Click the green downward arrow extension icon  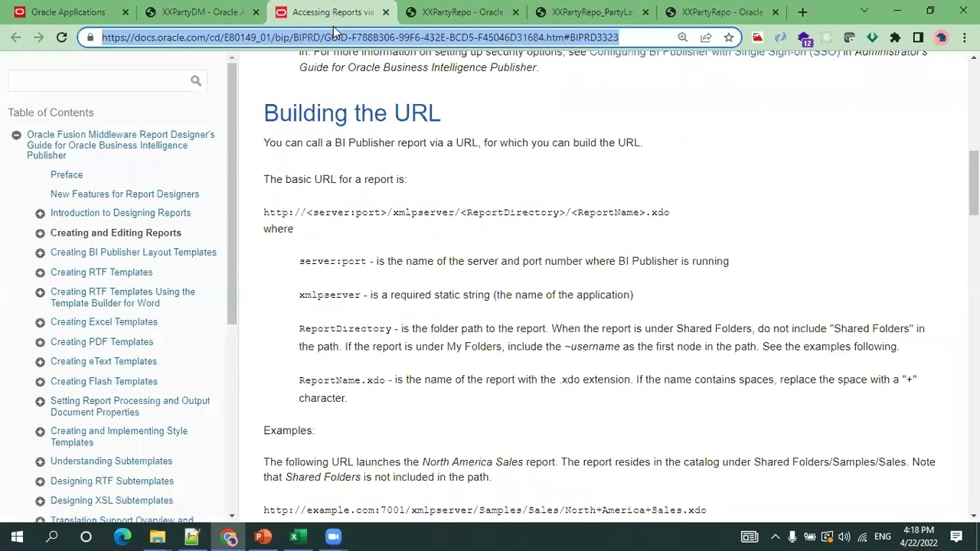click(872, 37)
